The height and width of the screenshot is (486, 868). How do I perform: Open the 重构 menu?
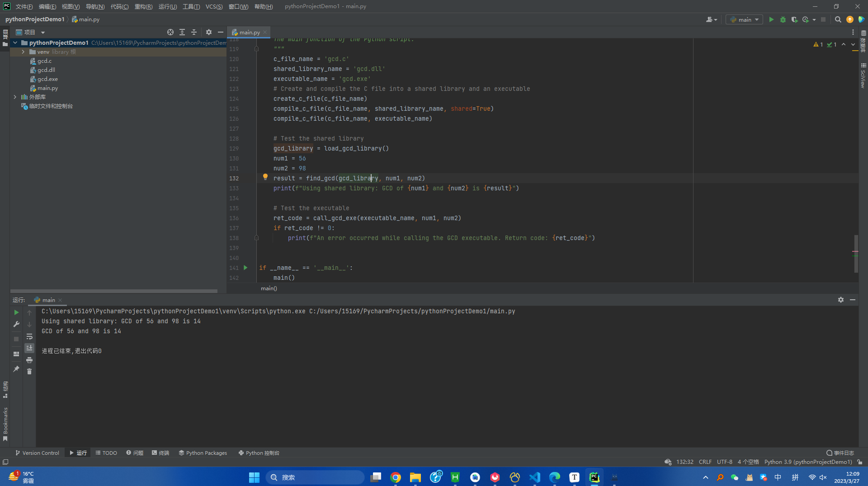[143, 6]
